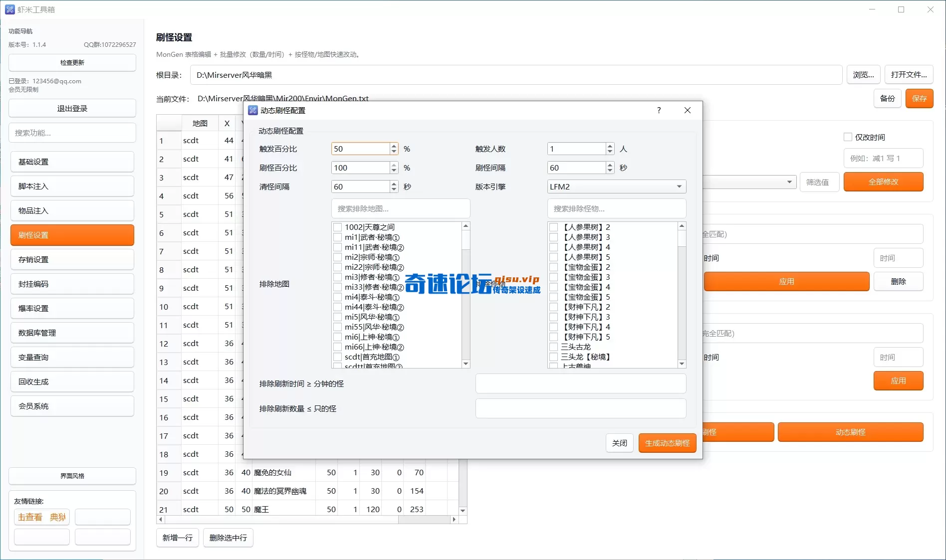Click the 搜索排除地图 search field

[401, 208]
